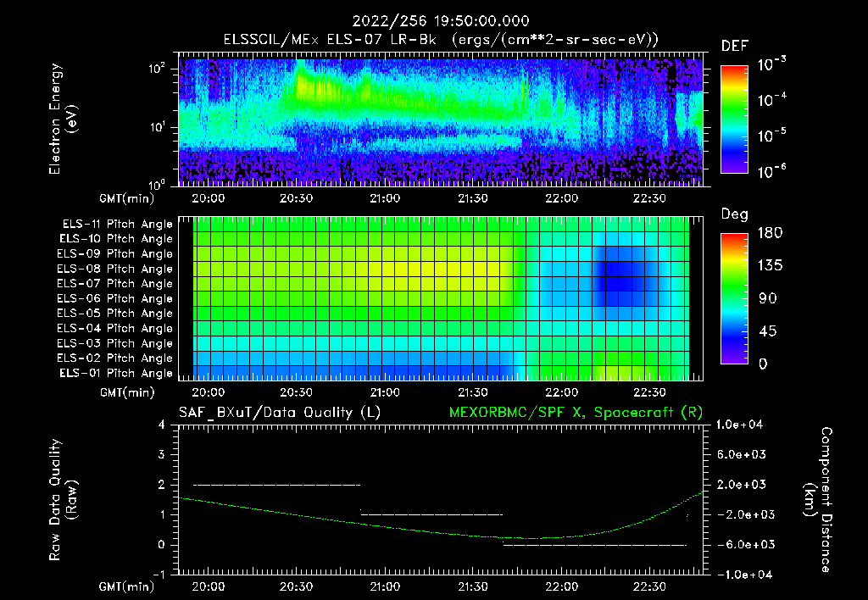Click the 3 tick on the data quality axis
This screenshot has width=868, height=600.
tap(161, 454)
